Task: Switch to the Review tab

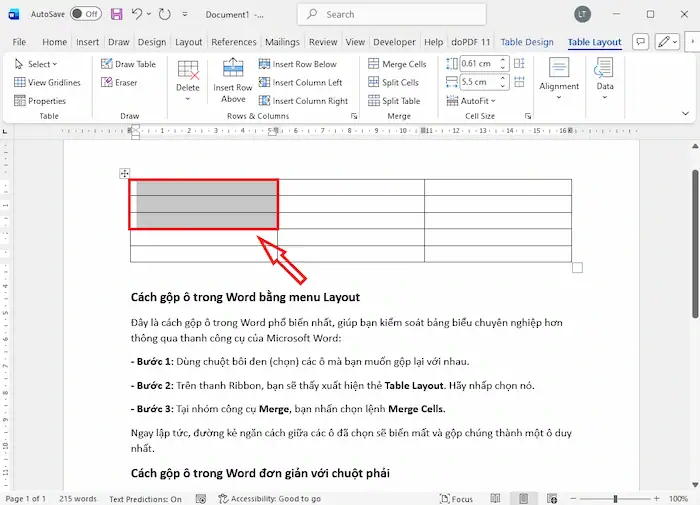Action: [x=323, y=42]
